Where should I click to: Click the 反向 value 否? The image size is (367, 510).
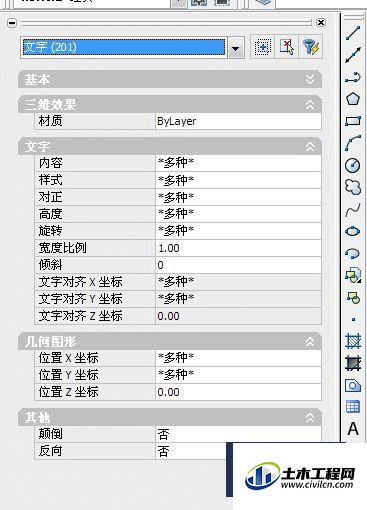coord(191,451)
